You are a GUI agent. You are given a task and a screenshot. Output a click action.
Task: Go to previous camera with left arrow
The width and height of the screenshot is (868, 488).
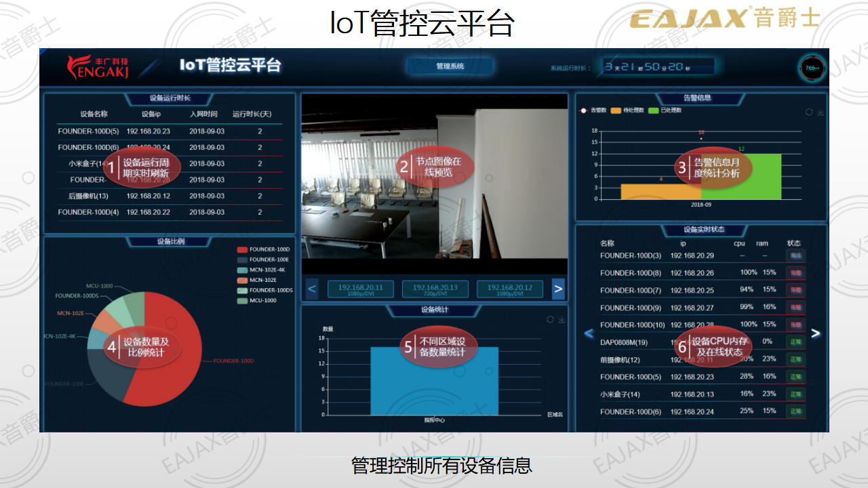(x=312, y=289)
